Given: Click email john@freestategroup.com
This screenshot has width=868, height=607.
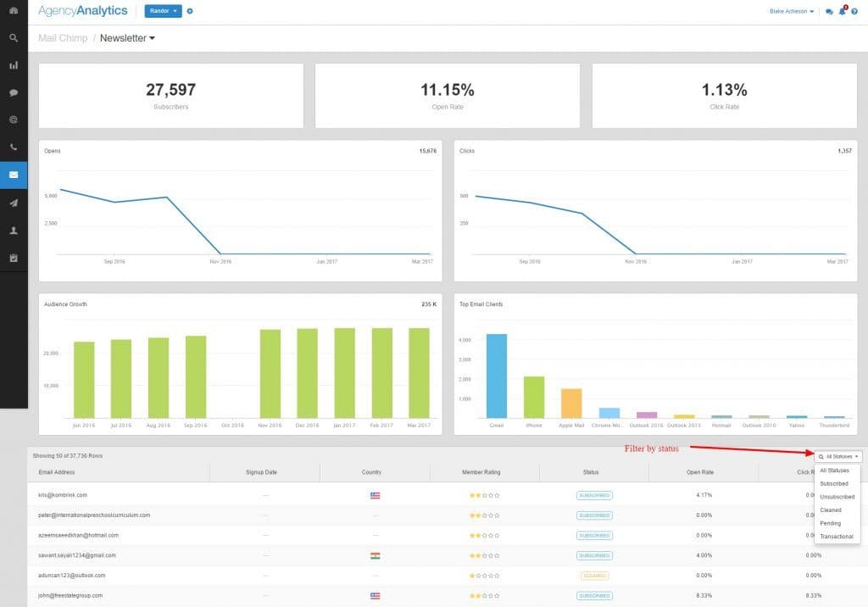Looking at the screenshot, I should [x=70, y=596].
